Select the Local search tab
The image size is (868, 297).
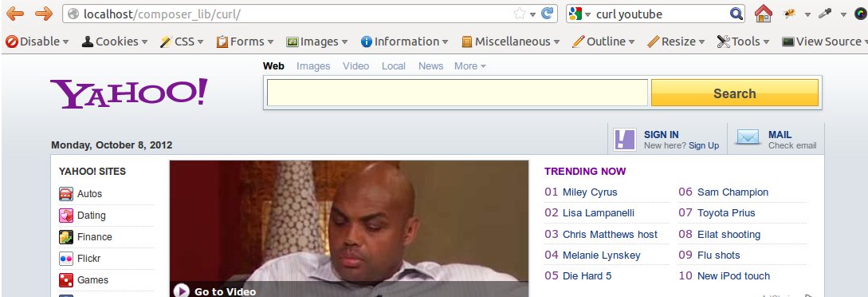point(394,66)
